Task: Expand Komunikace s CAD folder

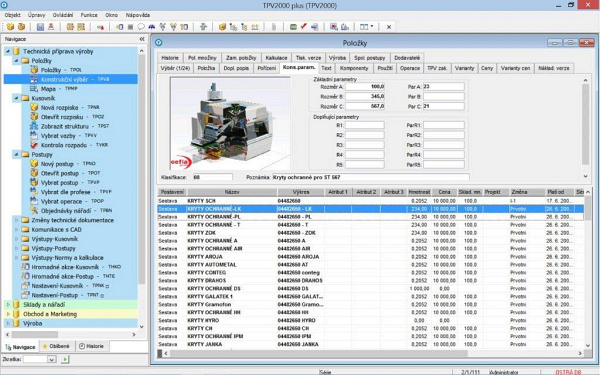Action: click(16, 230)
